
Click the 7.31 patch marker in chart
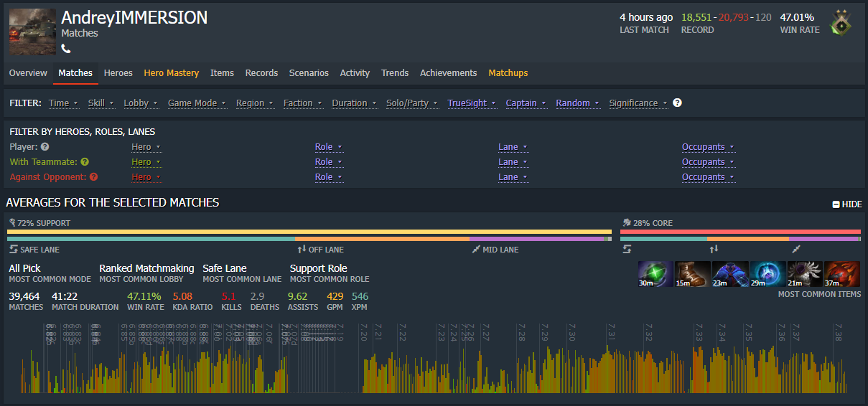click(x=611, y=333)
